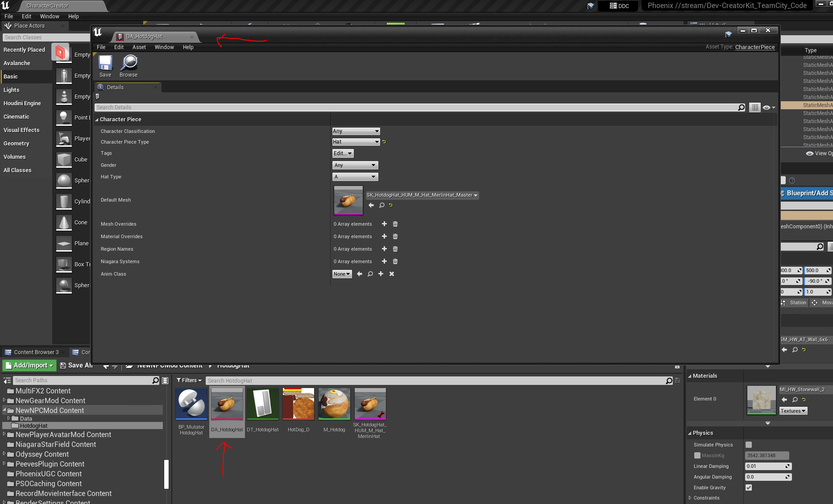This screenshot has width=833, height=504.
Task: Clear the Niagara Systems array
Action: pos(395,261)
